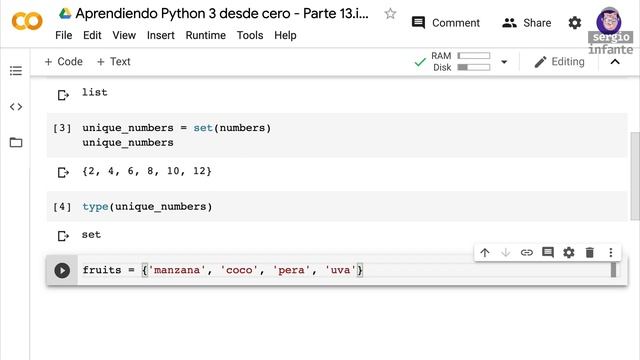
Task: Expand the runtime connection dropdown arrow
Action: (504, 62)
